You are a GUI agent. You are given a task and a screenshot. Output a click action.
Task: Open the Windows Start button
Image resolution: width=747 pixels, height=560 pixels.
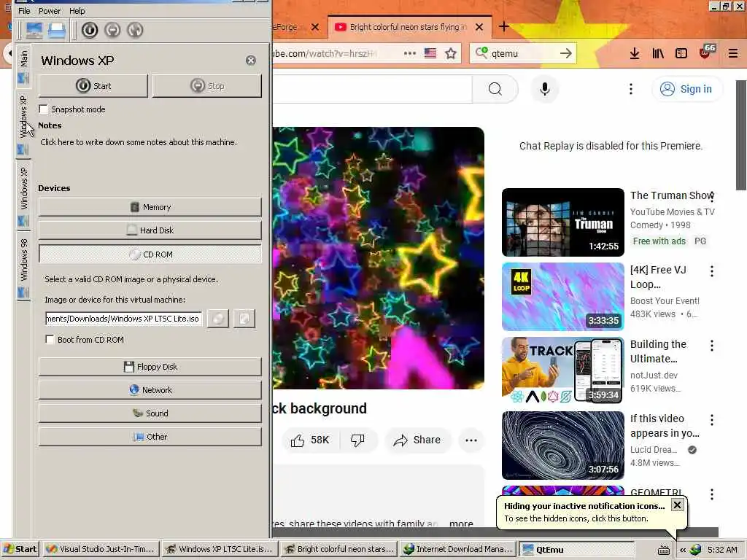point(20,549)
